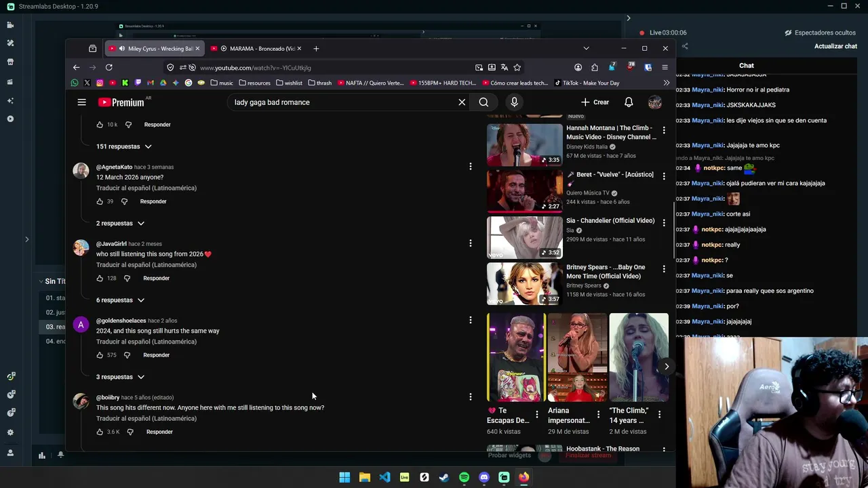Like JavaGirlrl's comment
868x488 pixels.
coord(100,278)
